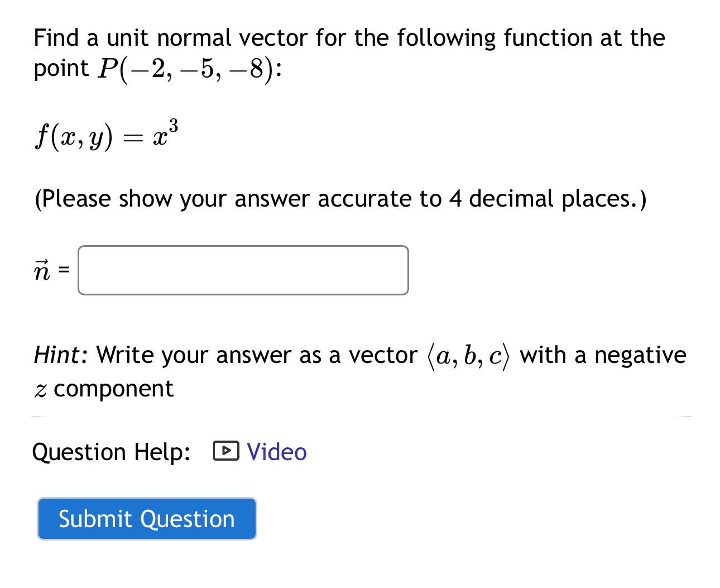Click the blue Video hyperlink

(276, 451)
